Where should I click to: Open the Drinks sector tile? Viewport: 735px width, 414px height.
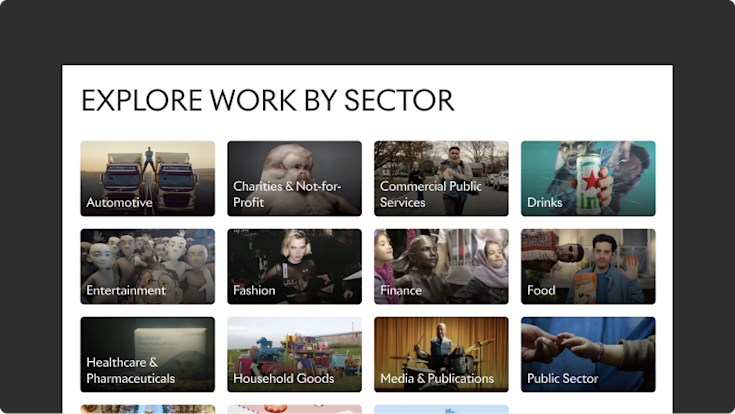pos(588,179)
